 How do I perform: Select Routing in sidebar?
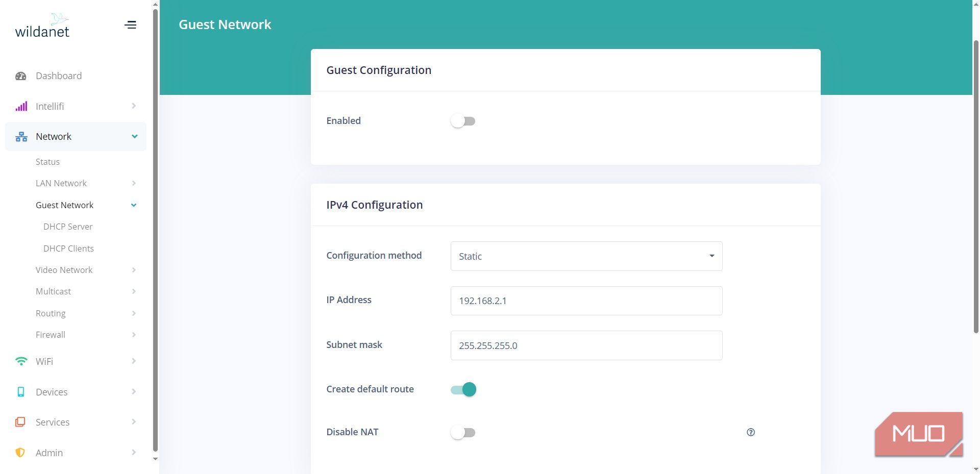[51, 313]
